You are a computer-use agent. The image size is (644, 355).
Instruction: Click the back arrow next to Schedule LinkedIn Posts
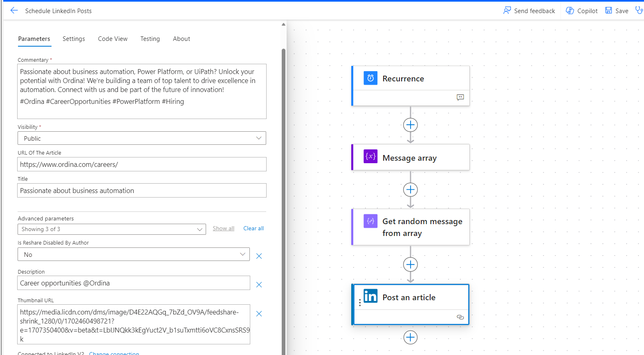[14, 11]
